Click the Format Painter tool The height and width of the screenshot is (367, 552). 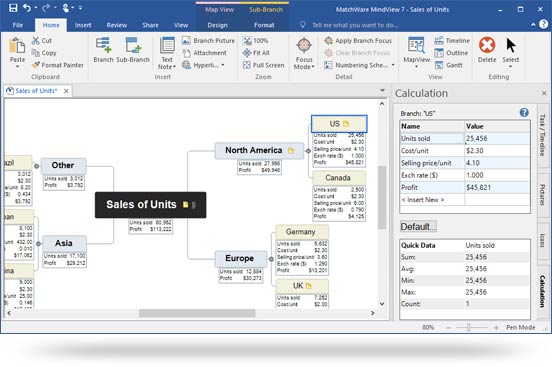(58, 65)
